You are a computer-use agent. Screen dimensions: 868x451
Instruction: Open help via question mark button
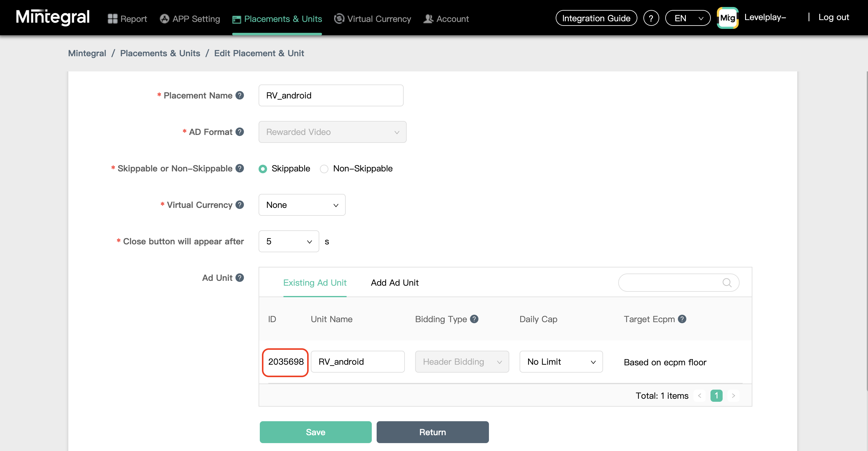[651, 18]
